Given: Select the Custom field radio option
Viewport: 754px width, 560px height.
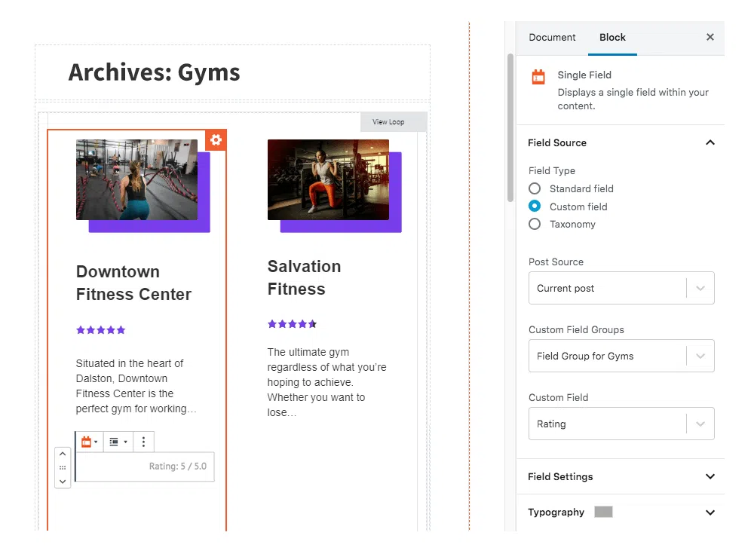Looking at the screenshot, I should [535, 207].
